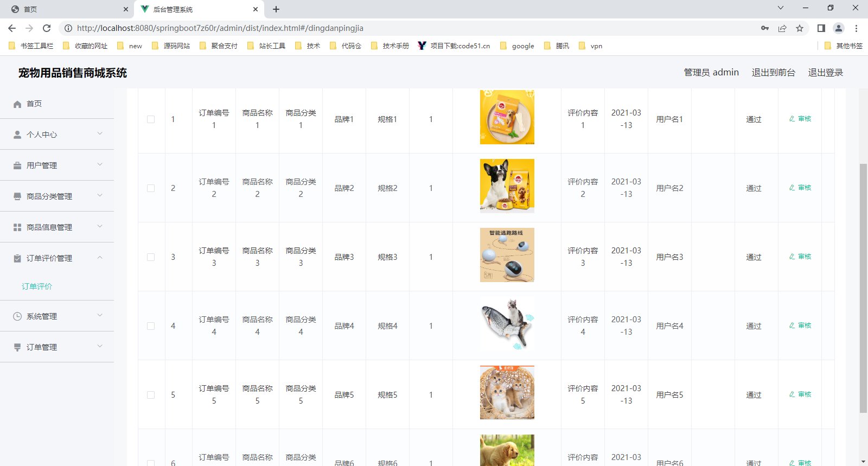Go back with browser back arrow
This screenshot has height=466, width=868.
[x=12, y=28]
